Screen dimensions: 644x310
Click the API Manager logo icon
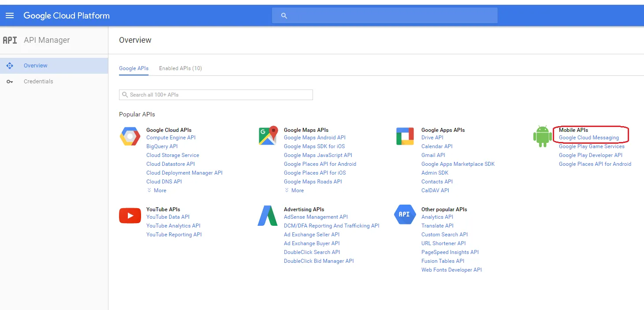click(10, 40)
